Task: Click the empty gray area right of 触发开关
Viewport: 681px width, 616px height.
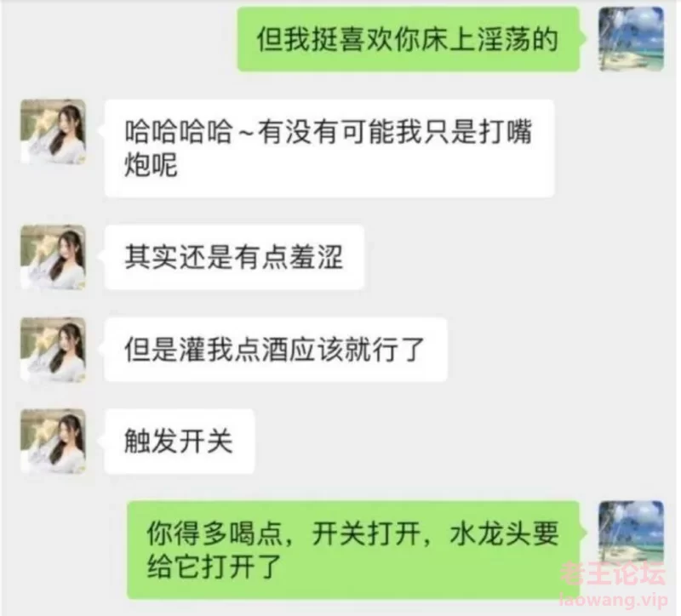Action: [x=434, y=441]
